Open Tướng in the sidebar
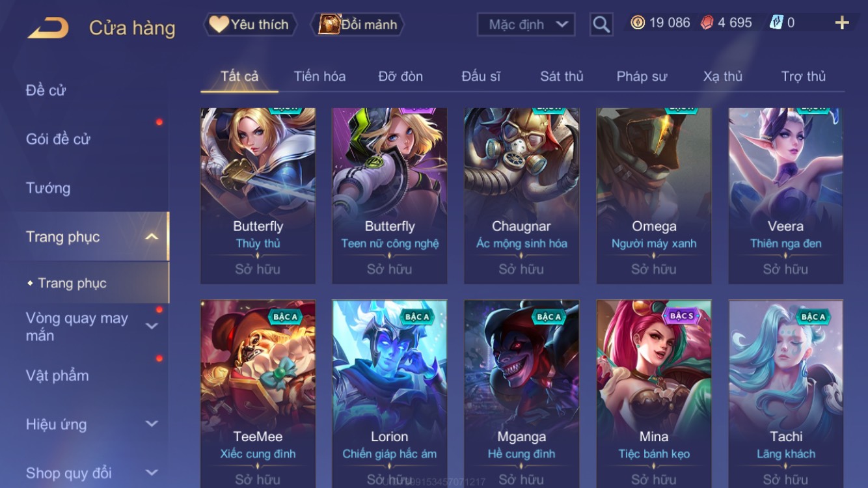Image resolution: width=868 pixels, height=488 pixels. [x=48, y=188]
